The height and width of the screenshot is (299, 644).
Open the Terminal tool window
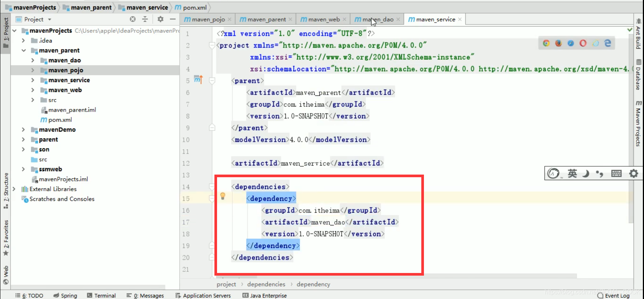pyautogui.click(x=101, y=296)
